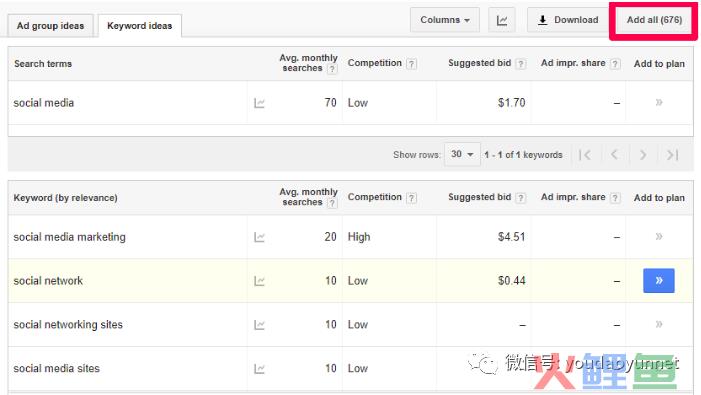The width and height of the screenshot is (701, 395).
Task: Select the Keyword ideas tab
Action: pyautogui.click(x=139, y=26)
